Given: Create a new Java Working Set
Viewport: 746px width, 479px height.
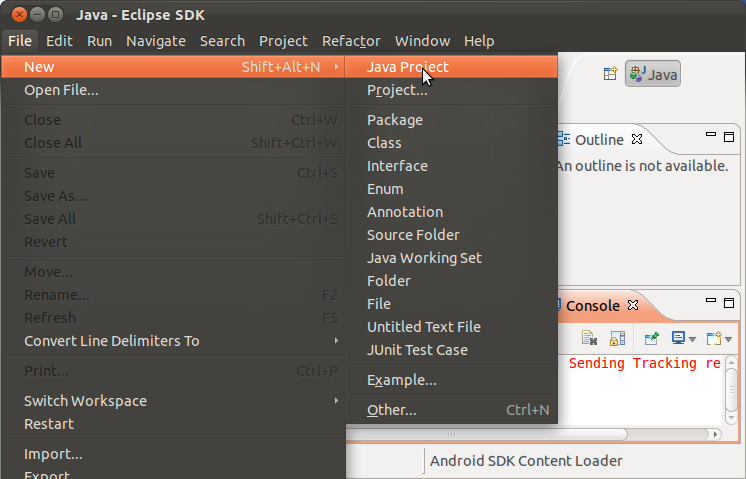Looking at the screenshot, I should click(451, 258).
